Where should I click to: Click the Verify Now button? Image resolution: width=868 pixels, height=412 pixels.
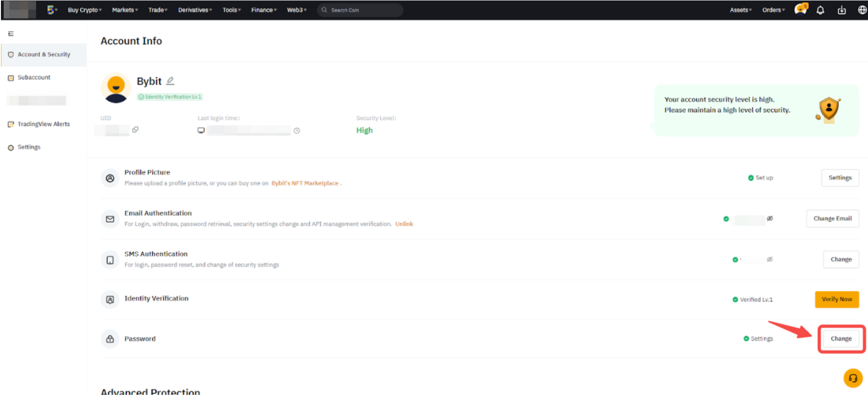pyautogui.click(x=837, y=300)
